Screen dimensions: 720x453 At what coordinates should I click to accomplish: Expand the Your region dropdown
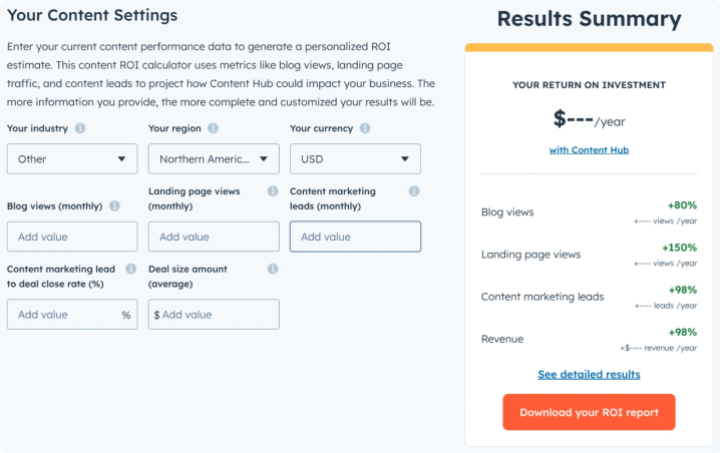213,159
